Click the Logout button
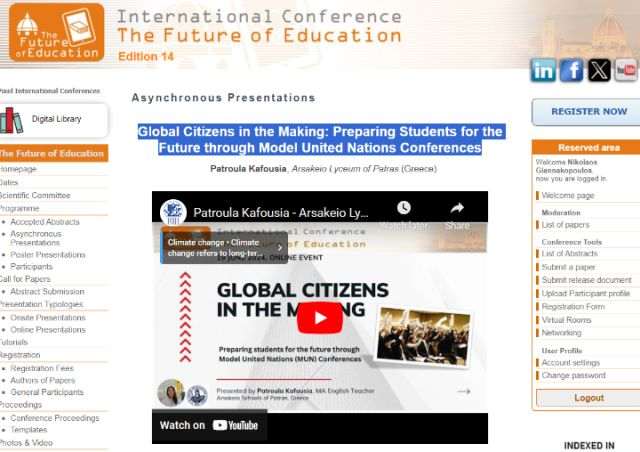The height and width of the screenshot is (452, 640). click(x=588, y=398)
